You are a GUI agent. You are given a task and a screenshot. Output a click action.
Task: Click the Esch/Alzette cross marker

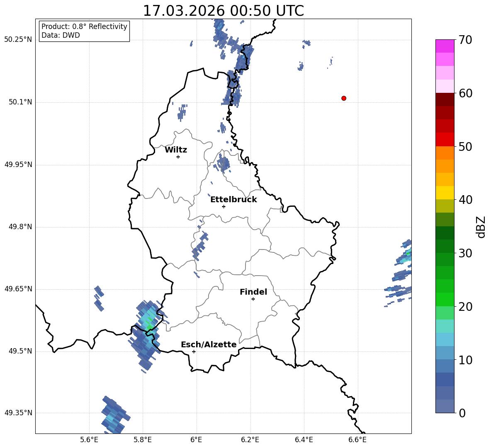194,351
